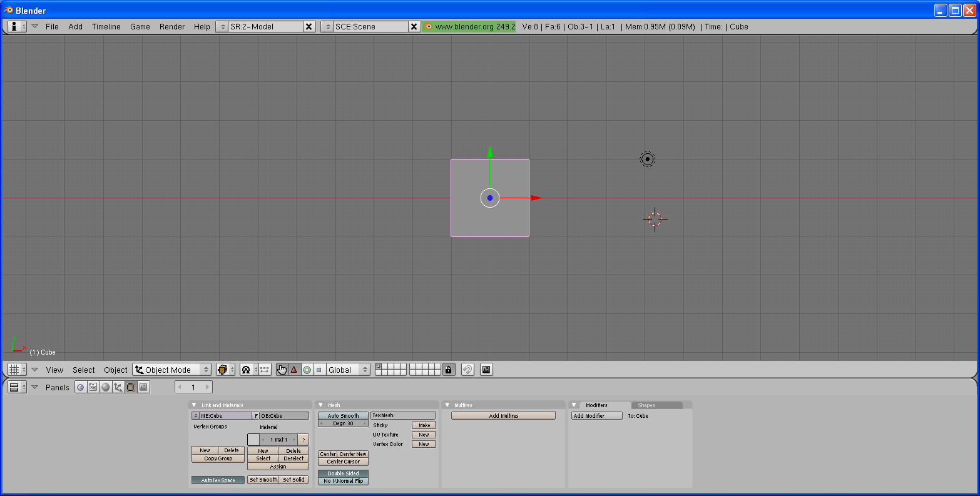980x496 pixels.
Task: Open the Logic buttons panel
Action: [x=81, y=387]
